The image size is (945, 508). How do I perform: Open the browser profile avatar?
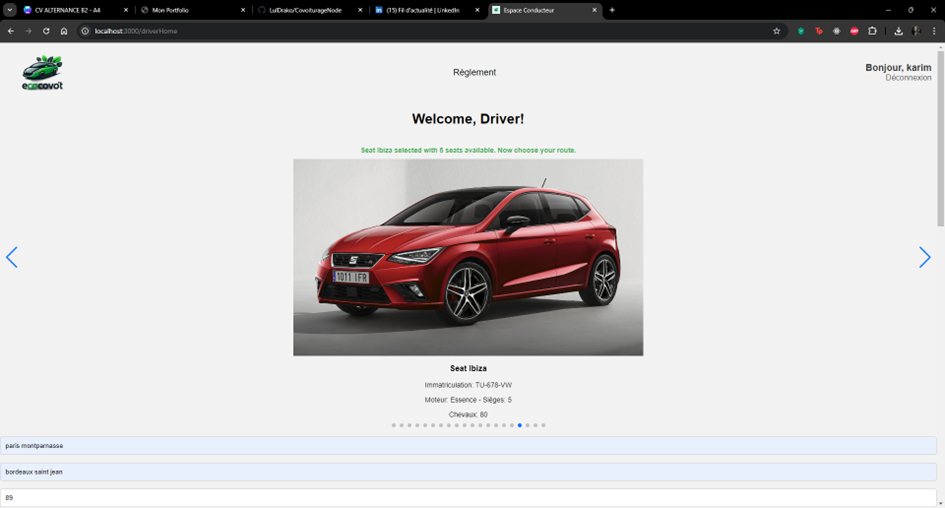coord(917,31)
